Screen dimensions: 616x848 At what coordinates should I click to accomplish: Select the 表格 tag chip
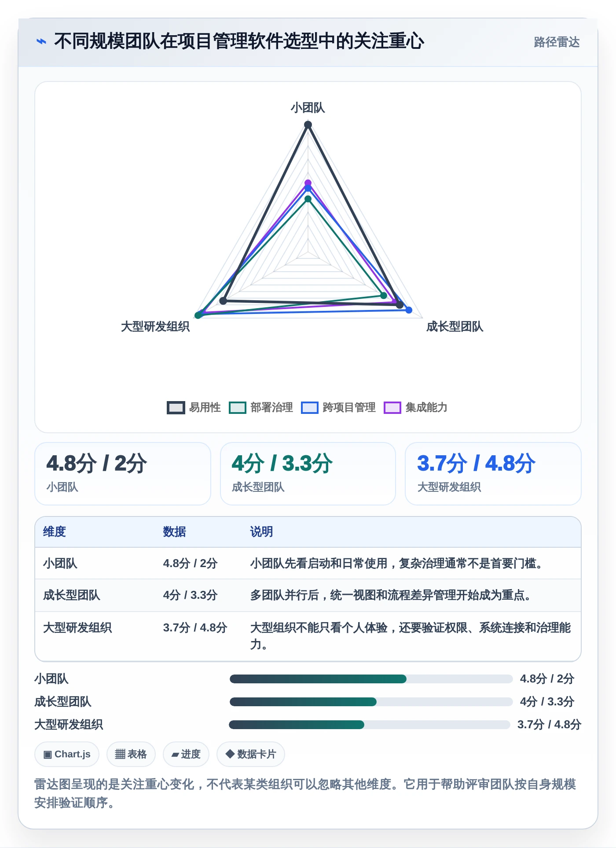[x=131, y=754]
